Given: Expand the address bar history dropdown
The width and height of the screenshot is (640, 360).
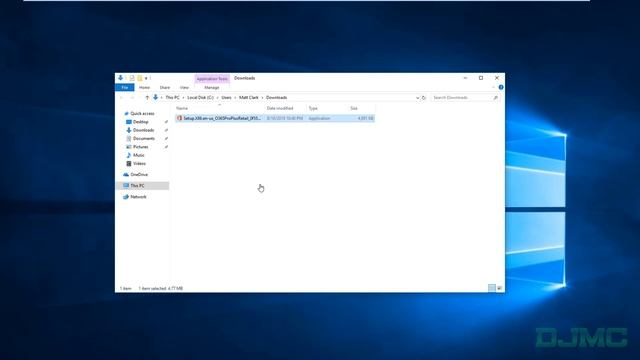Looking at the screenshot, I should click(x=417, y=98).
